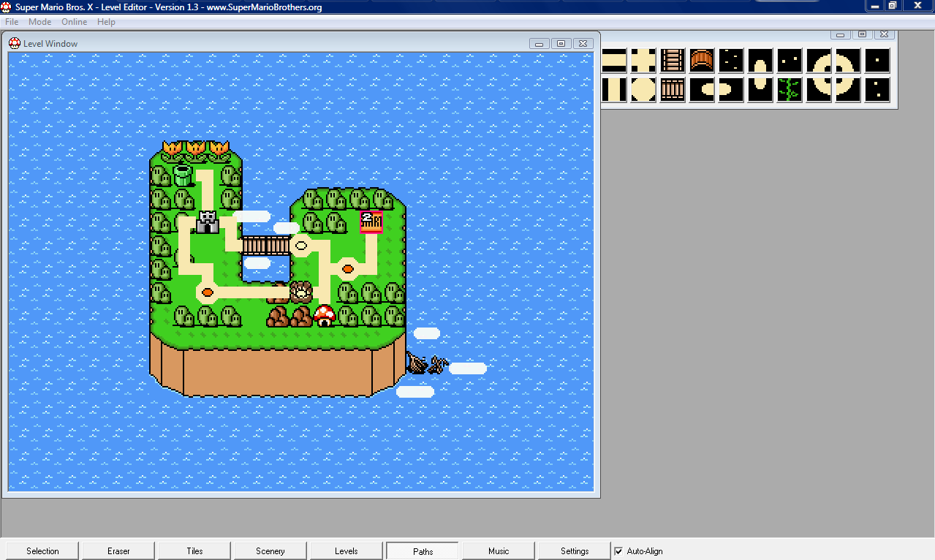The image size is (935, 560).
Task: Open the Online menu
Action: [74, 22]
